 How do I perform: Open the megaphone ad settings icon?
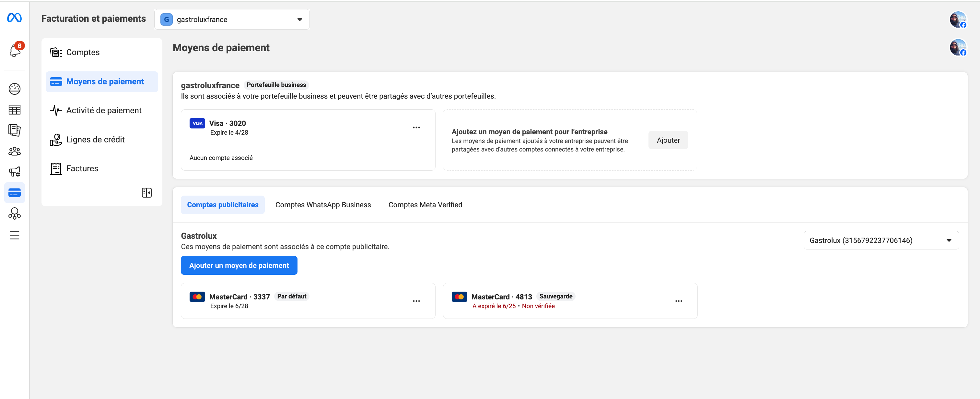[15, 172]
